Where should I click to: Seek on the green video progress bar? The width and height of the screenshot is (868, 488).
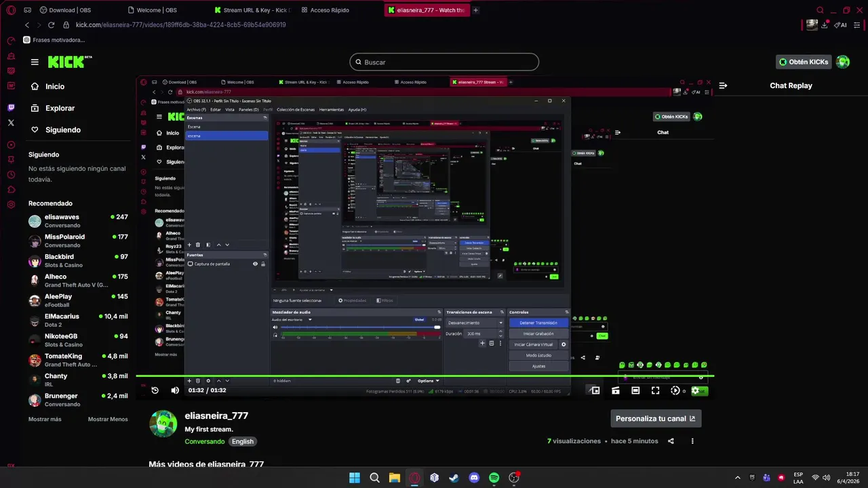[425, 376]
